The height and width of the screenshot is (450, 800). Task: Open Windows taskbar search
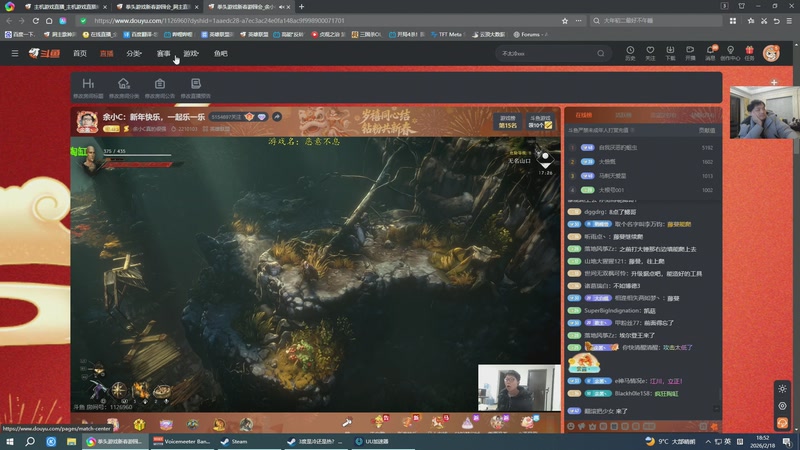point(30,441)
